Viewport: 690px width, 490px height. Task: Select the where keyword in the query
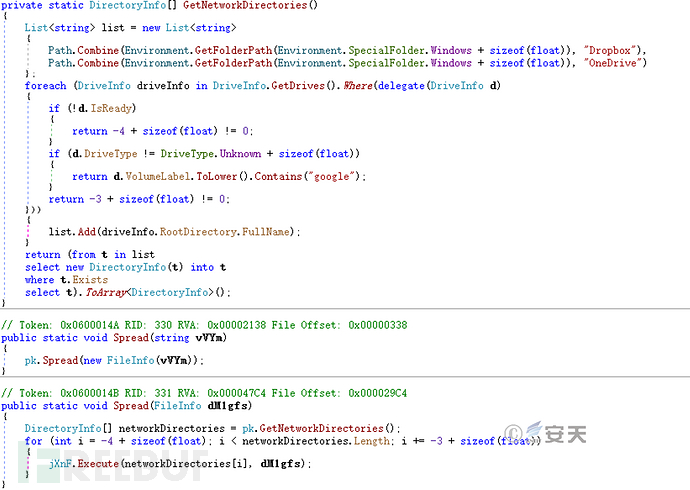click(x=40, y=280)
